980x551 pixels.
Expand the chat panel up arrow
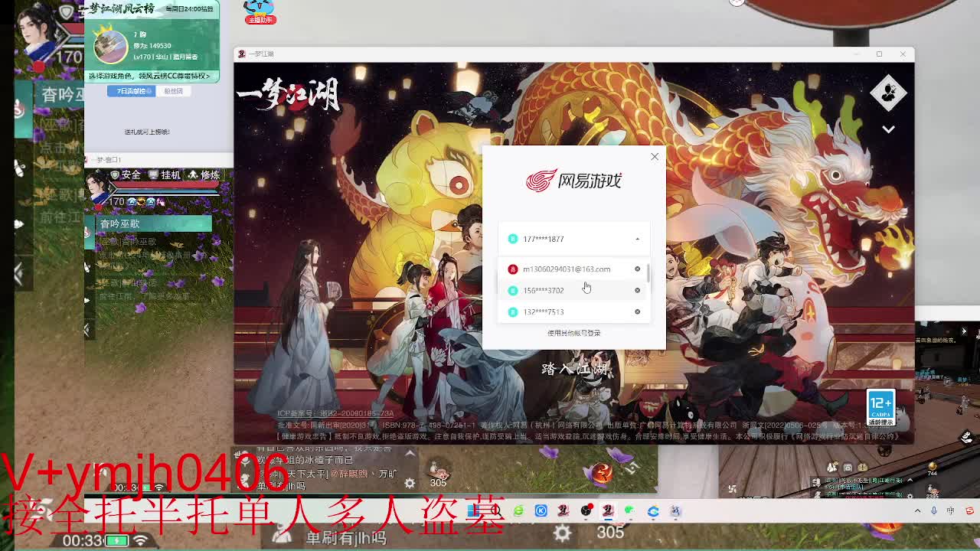coord(410,453)
